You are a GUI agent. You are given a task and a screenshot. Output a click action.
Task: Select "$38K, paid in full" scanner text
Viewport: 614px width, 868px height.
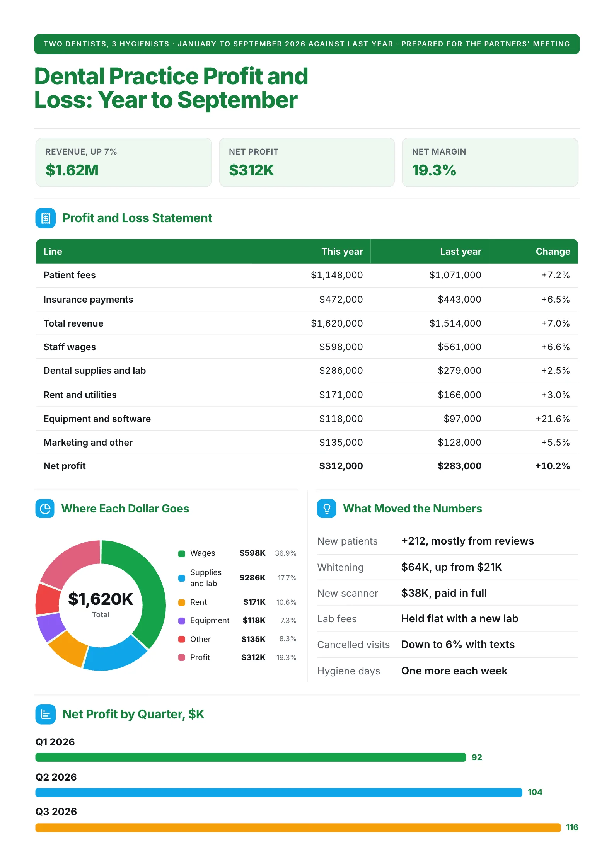click(x=444, y=593)
